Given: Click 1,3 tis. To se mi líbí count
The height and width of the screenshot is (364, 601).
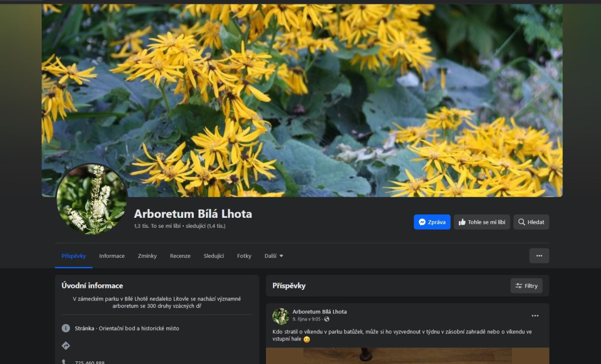Looking at the screenshot, I should click(x=157, y=226).
